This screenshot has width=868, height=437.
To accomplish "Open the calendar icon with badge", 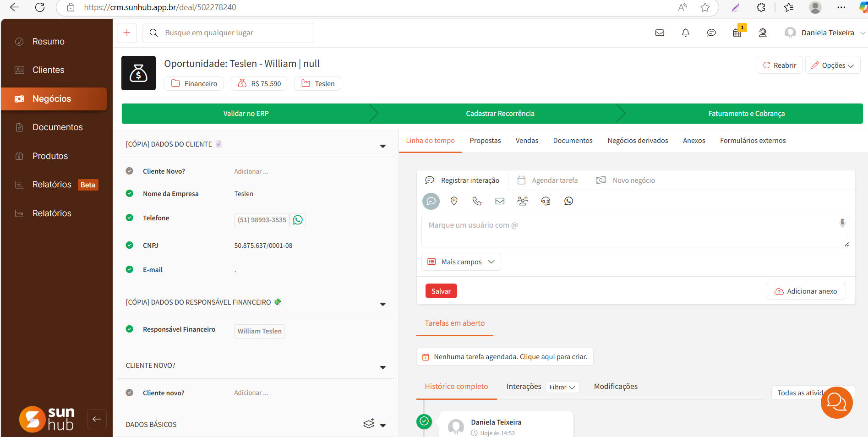I will [x=737, y=33].
